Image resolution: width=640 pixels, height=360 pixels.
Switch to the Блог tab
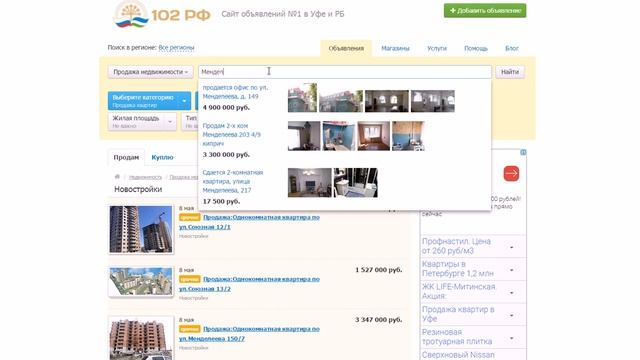point(512,48)
